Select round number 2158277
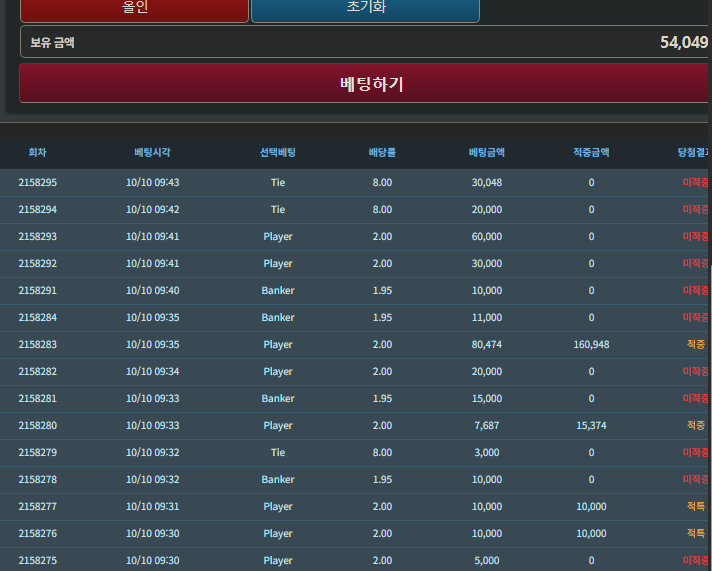The height and width of the screenshot is (571, 712). coord(38,506)
